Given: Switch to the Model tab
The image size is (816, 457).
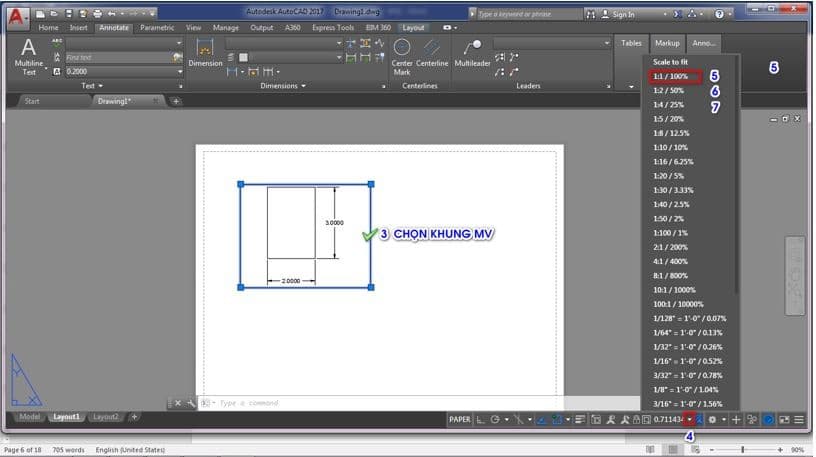Looking at the screenshot, I should [x=29, y=417].
